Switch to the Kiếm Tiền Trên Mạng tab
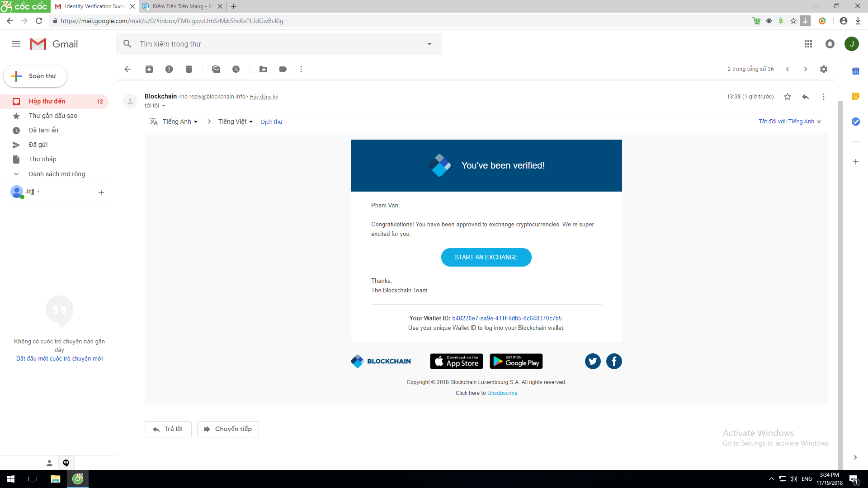 tap(179, 6)
